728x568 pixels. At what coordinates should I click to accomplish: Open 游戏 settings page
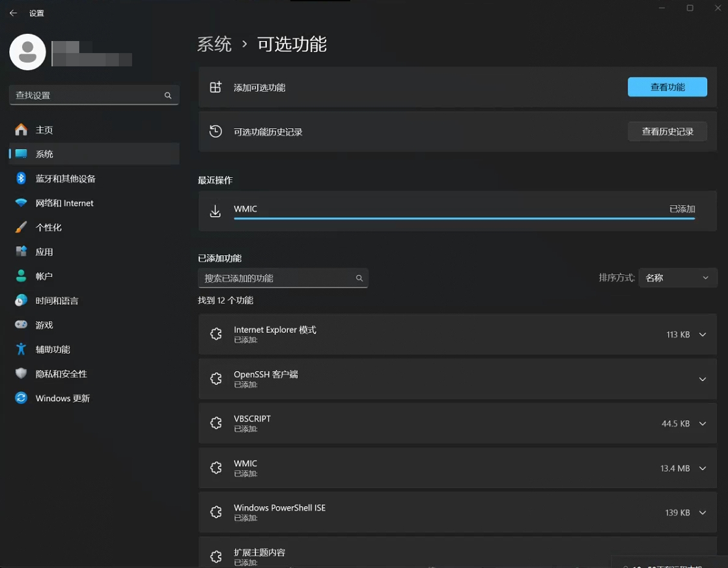[94, 324]
